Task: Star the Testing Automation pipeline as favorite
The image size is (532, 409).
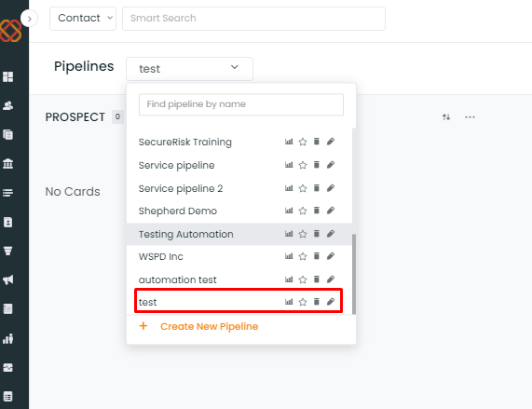Action: coord(303,234)
